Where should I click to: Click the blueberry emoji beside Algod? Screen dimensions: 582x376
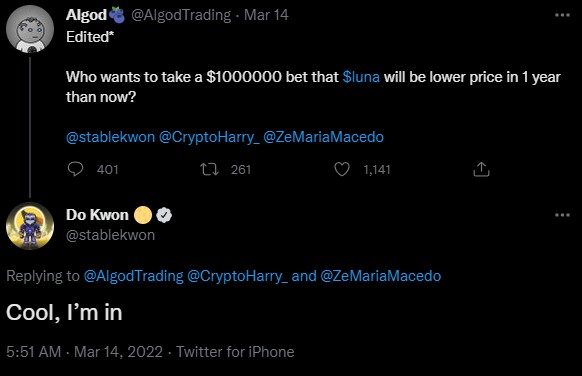pos(118,15)
